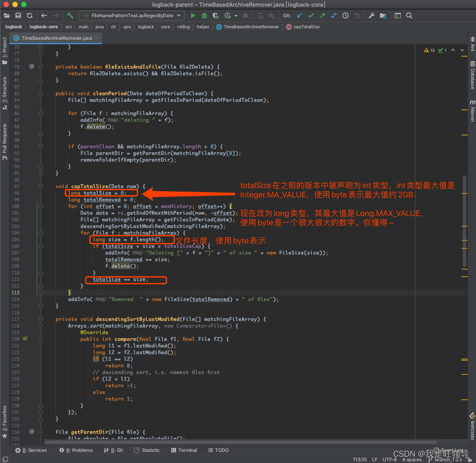This screenshot has width=476, height=463.
Task: Build project with hammer icon
Action: coord(70,15)
